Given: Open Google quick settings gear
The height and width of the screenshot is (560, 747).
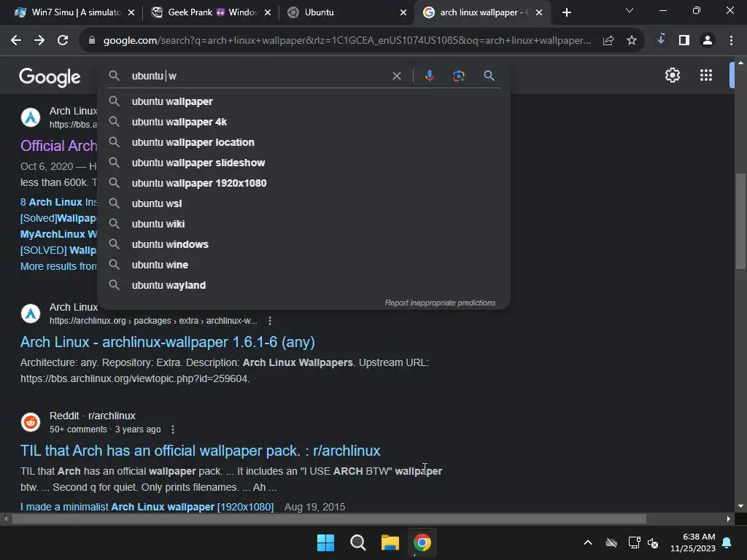Looking at the screenshot, I should click(x=672, y=75).
